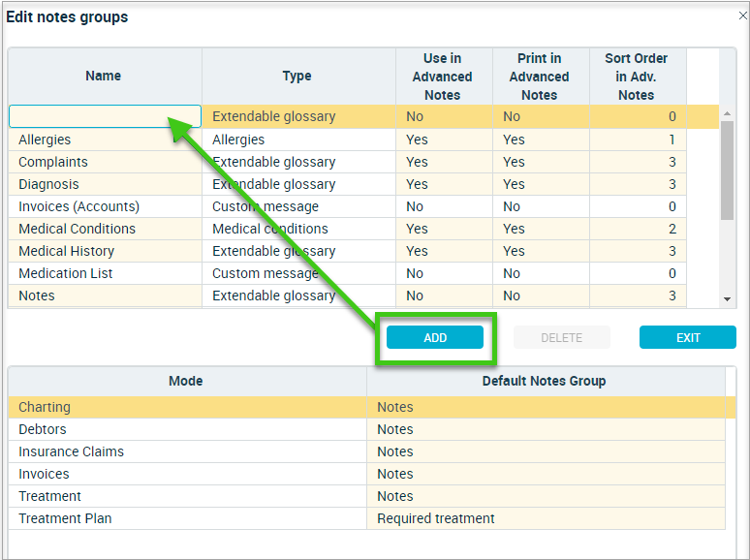Click the vertical scrollbar thumb of notes table
This screenshot has width=750, height=560.
pyautogui.click(x=727, y=171)
